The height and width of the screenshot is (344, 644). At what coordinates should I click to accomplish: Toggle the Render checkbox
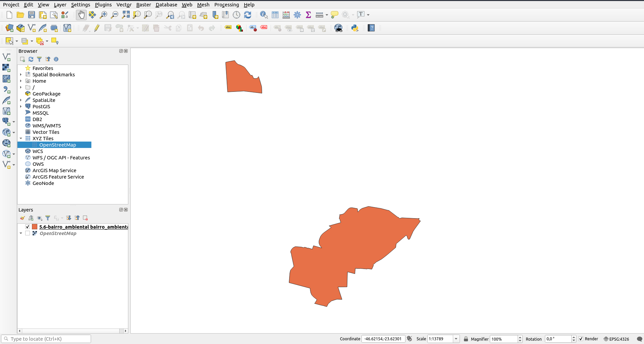[x=581, y=339]
